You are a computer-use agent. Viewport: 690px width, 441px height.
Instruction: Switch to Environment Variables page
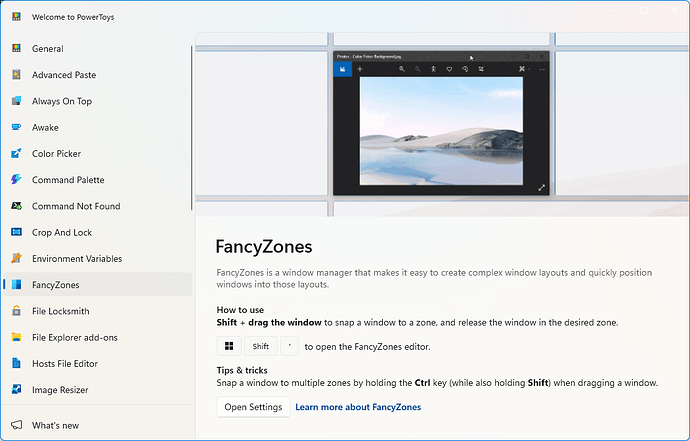76,258
